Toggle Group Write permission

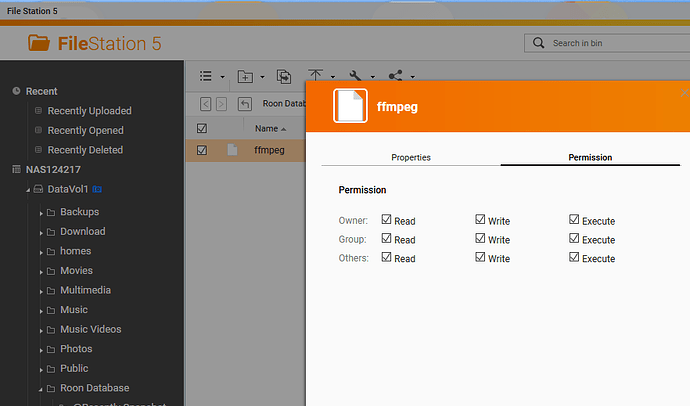click(x=480, y=238)
